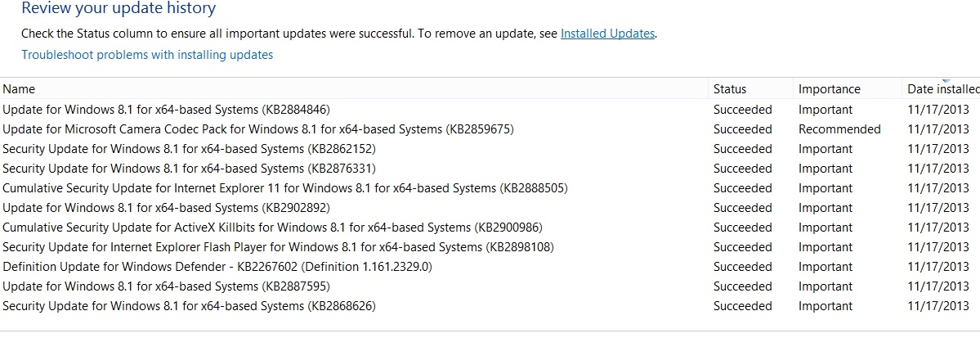Click Troubleshoot problems with installing updates
Viewport: 980px width, 338px height.
click(x=147, y=55)
